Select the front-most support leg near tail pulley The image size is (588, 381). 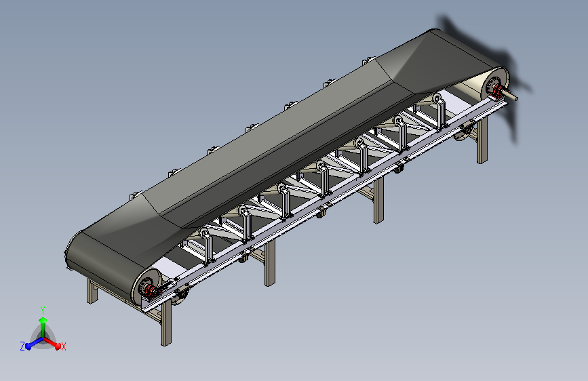point(166,323)
